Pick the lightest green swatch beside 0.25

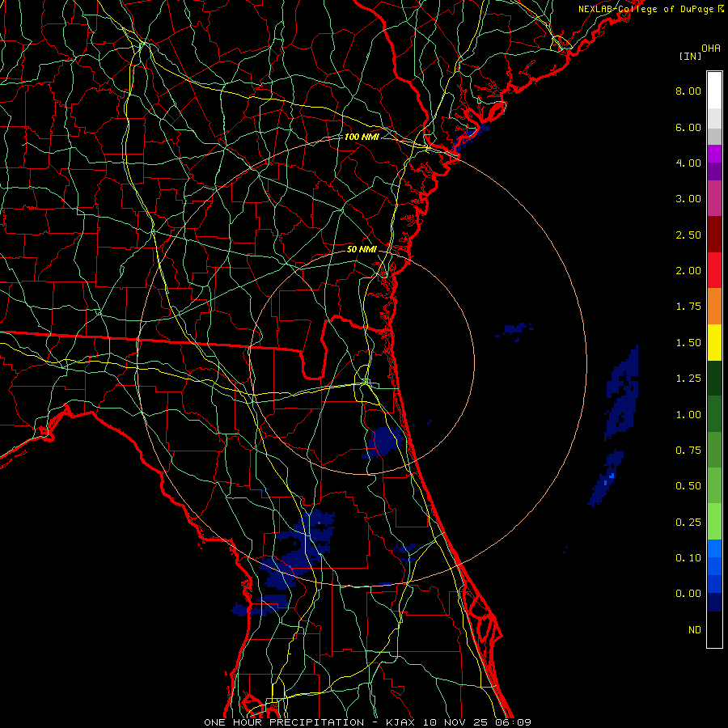(714, 522)
